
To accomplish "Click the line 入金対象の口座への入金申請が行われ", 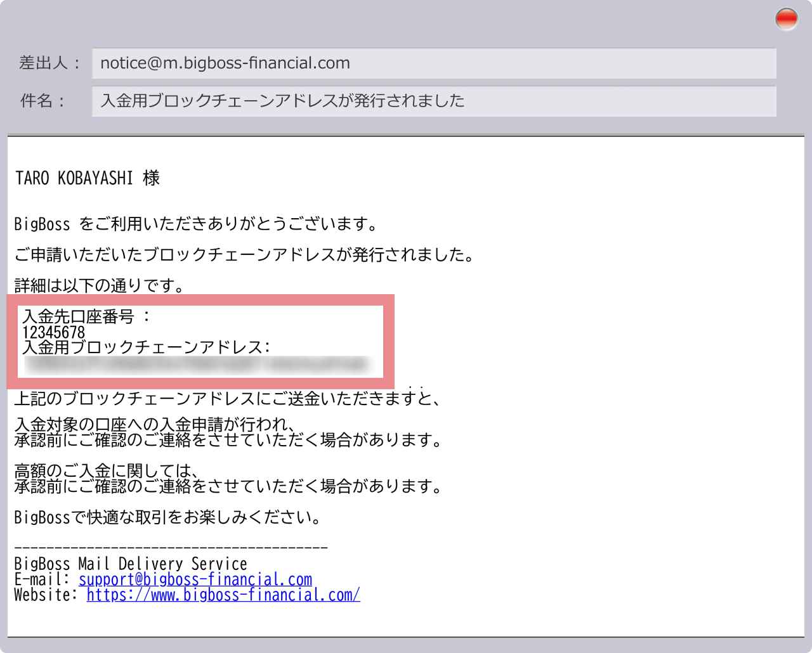I will click(x=155, y=425).
